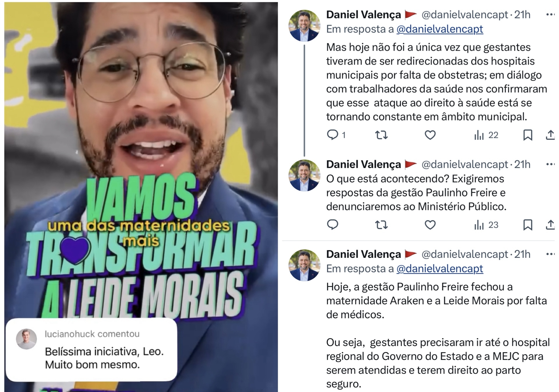Click reply icon on first tweet
The width and height of the screenshot is (559, 392).
coord(332,135)
